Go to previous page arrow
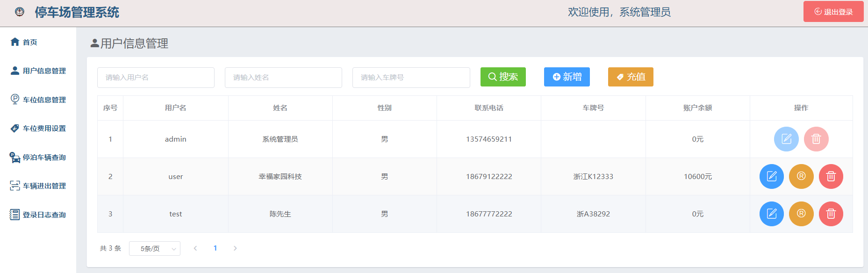Screen dimensions: 868x273 (195, 248)
